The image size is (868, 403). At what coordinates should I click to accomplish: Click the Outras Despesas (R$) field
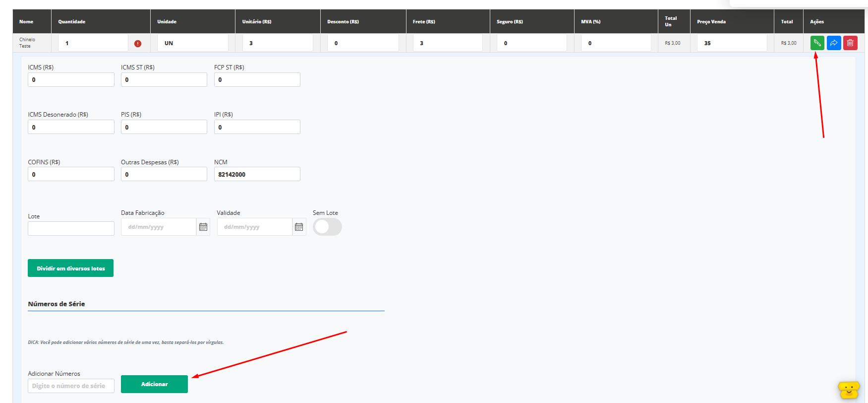[164, 174]
